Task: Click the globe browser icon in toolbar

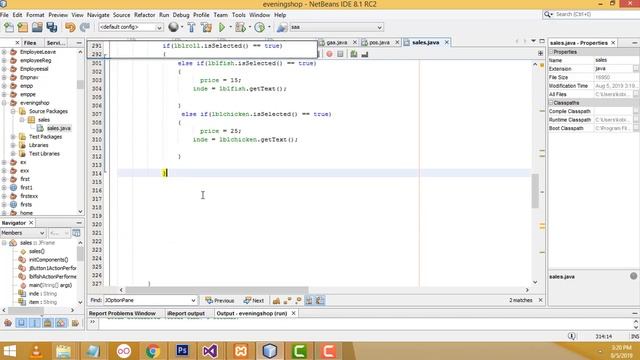Action: pos(173,27)
